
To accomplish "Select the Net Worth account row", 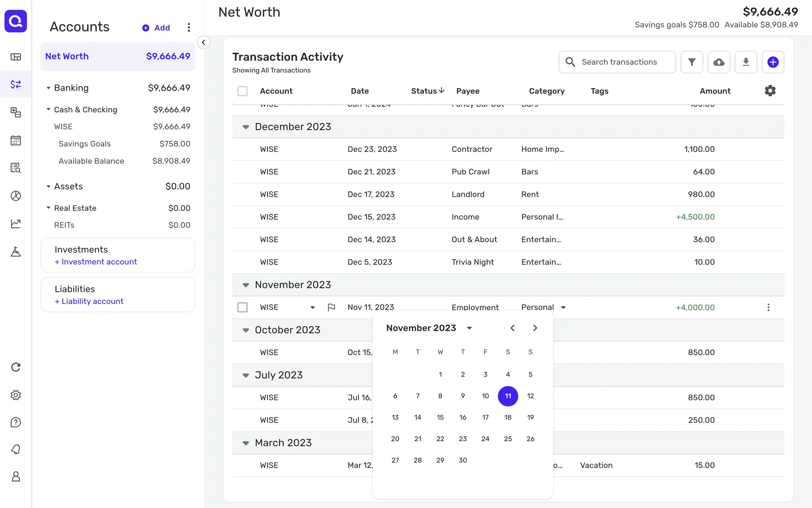I will pyautogui.click(x=118, y=56).
